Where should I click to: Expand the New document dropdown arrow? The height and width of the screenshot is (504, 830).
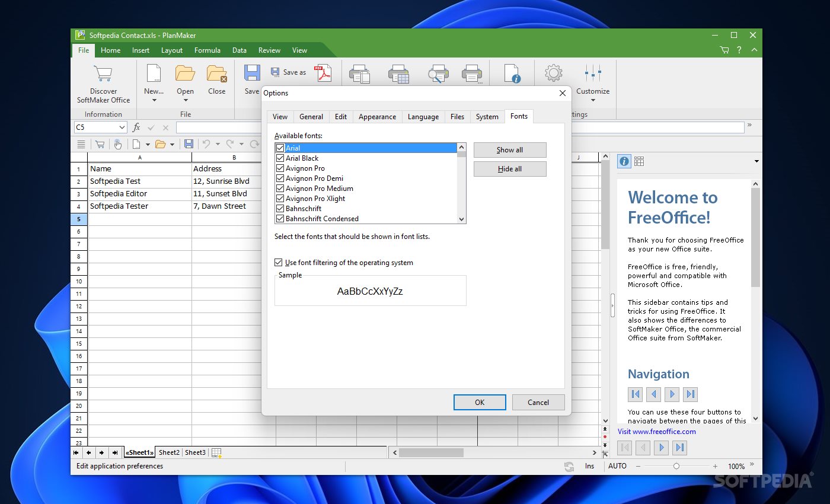click(x=154, y=100)
